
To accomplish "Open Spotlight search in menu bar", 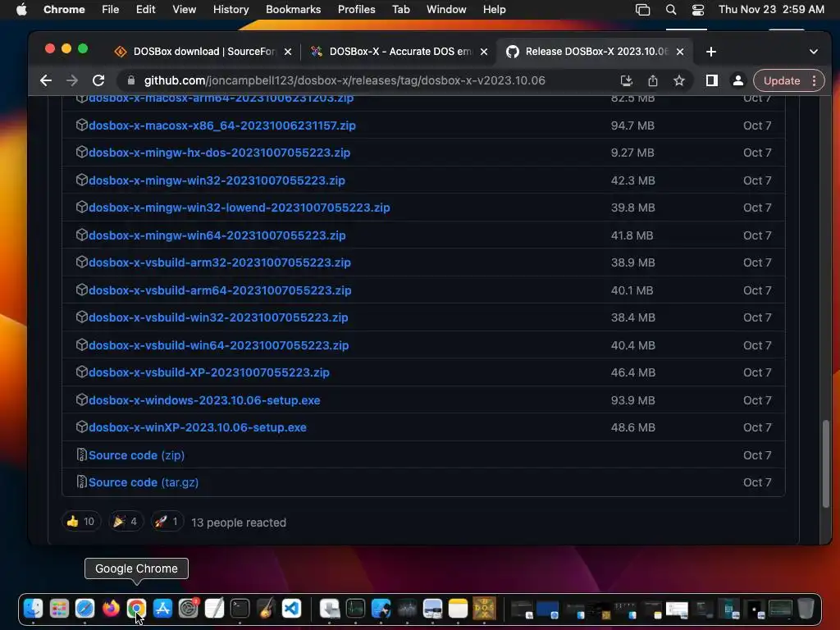I will coord(671,10).
